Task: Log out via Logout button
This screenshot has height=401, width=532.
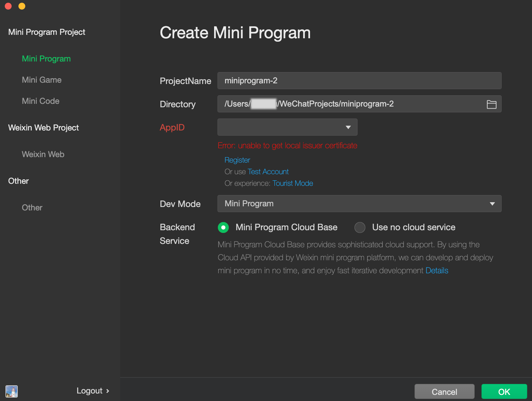Action: (x=93, y=391)
